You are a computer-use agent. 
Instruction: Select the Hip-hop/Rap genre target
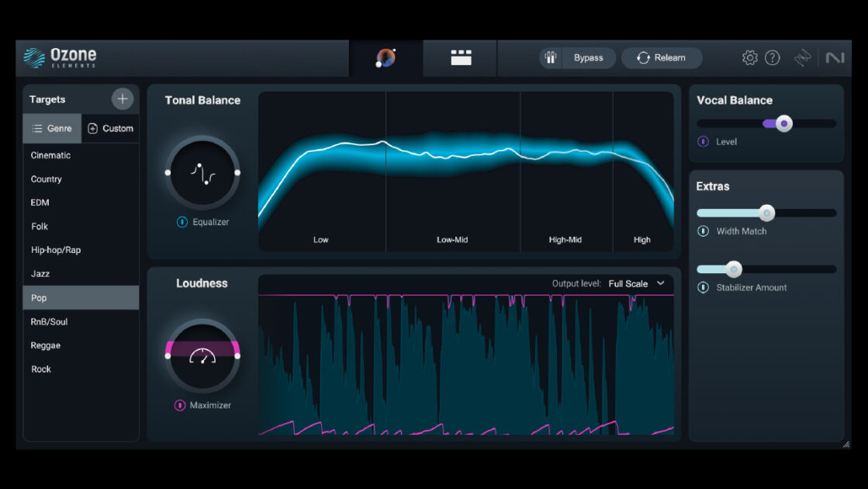[x=81, y=250]
